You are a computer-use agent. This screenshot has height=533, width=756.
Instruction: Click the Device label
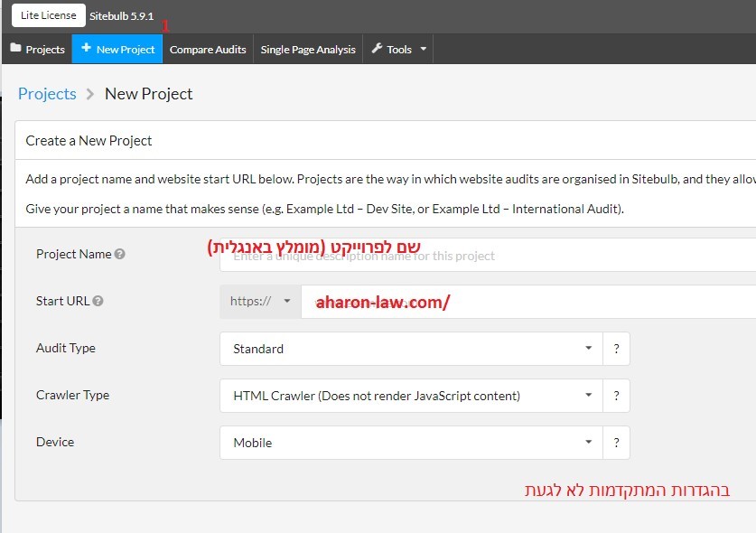pyautogui.click(x=55, y=442)
